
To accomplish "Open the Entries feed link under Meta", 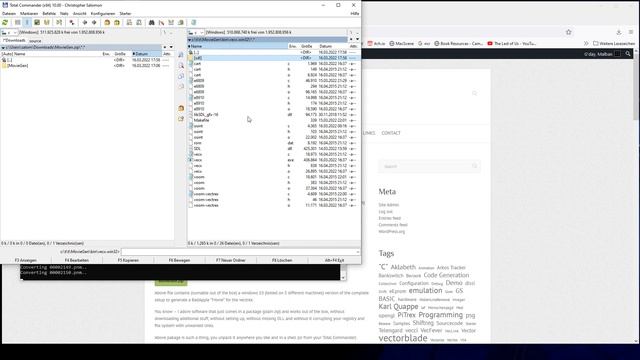I will (x=389, y=218).
